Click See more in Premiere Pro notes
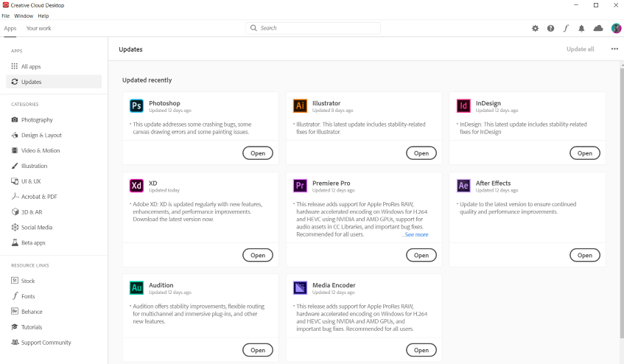Viewport: 624px width, 364px height. coord(416,235)
